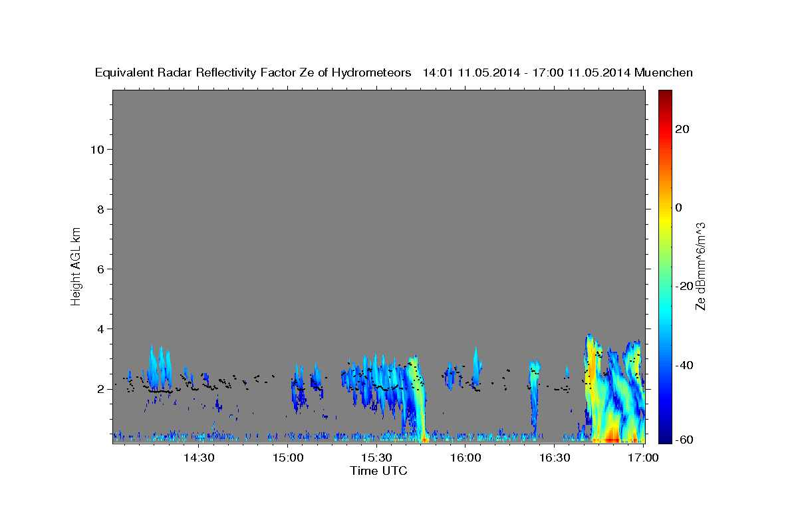This screenshot has height=532, width=798.
Task: Click the narrow echo column near 16:23
Action: pyautogui.click(x=534, y=399)
